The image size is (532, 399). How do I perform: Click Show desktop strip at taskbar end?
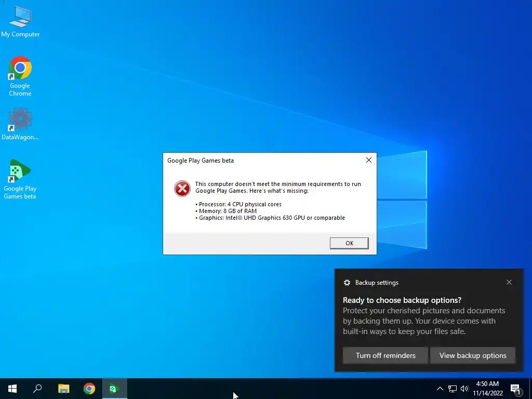530,389
